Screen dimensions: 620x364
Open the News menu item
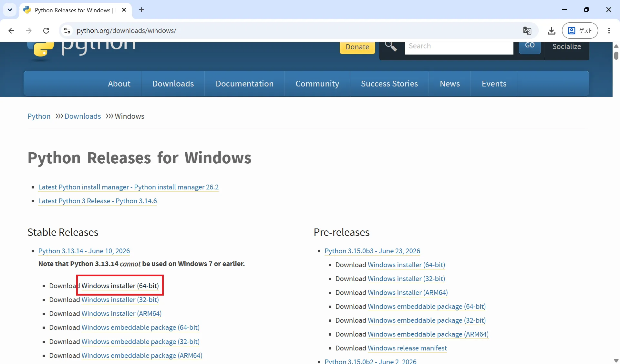coord(450,84)
